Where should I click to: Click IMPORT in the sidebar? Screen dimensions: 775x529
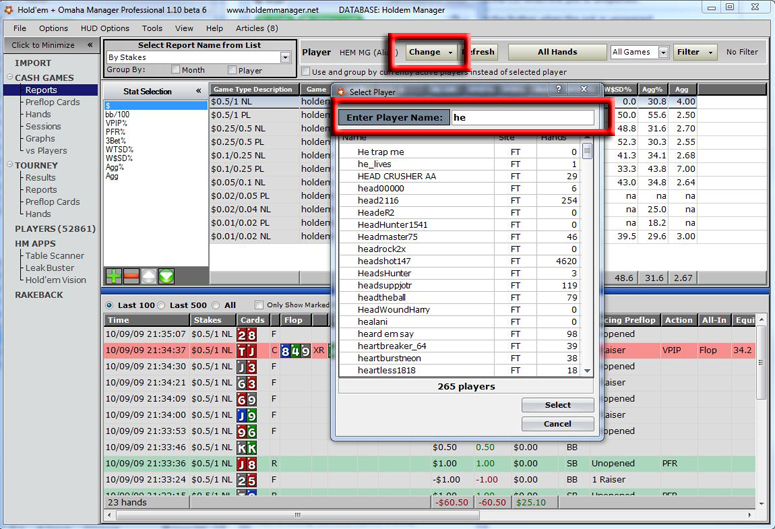33,63
